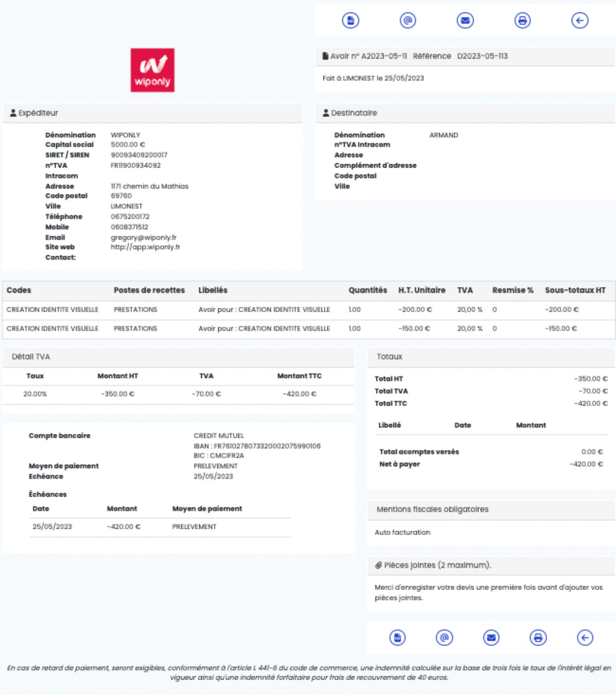
Task: Click the Expéditeur section header
Action: 38,113
